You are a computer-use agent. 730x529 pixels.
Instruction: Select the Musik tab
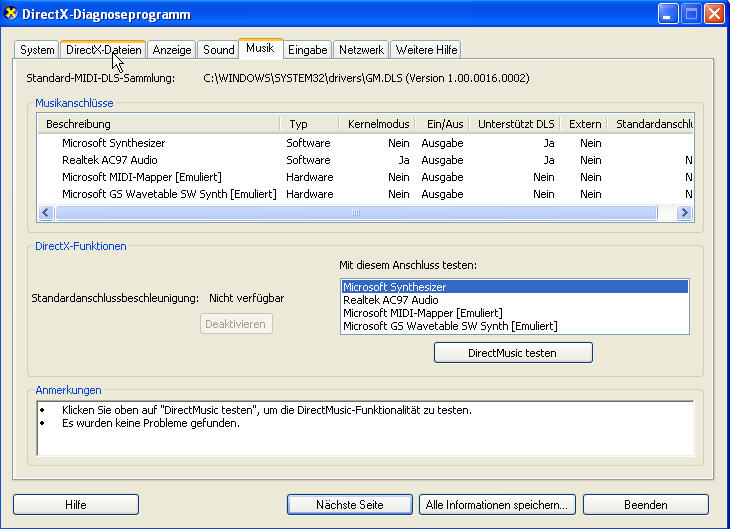tap(261, 48)
